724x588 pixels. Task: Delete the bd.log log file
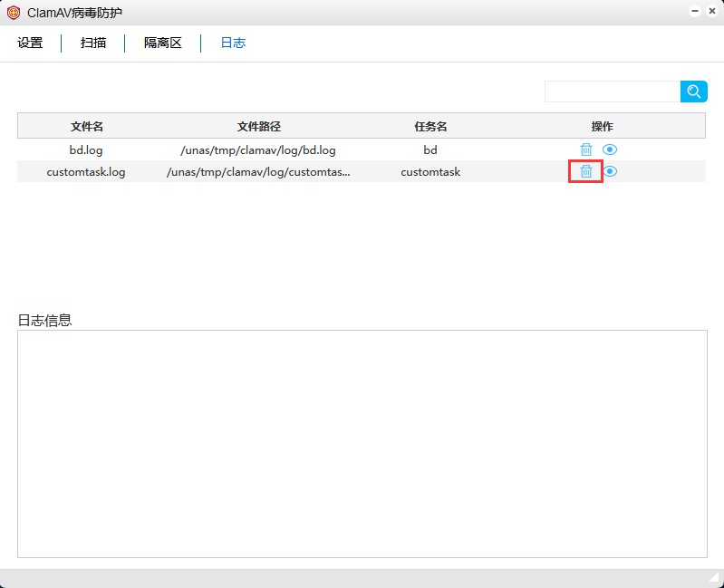coord(586,149)
